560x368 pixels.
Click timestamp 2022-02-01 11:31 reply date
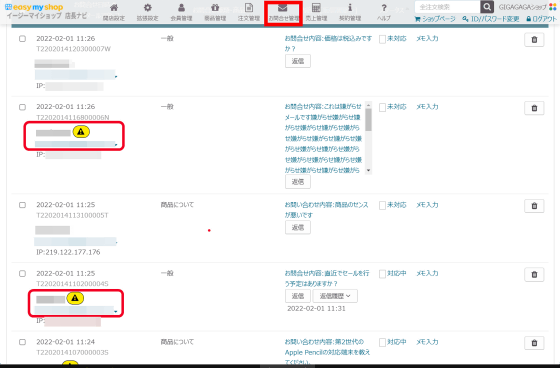[x=316, y=308]
